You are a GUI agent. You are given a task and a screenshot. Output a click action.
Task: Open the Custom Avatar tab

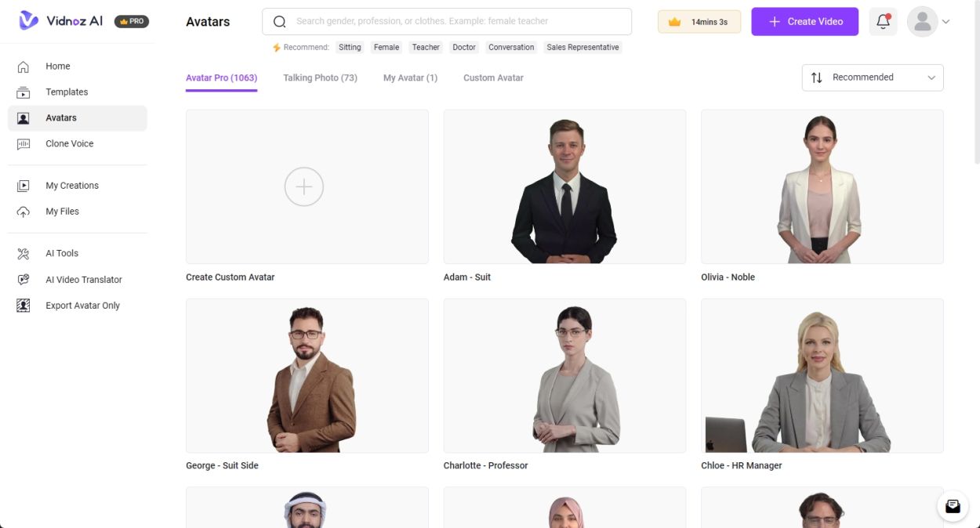[x=492, y=78]
